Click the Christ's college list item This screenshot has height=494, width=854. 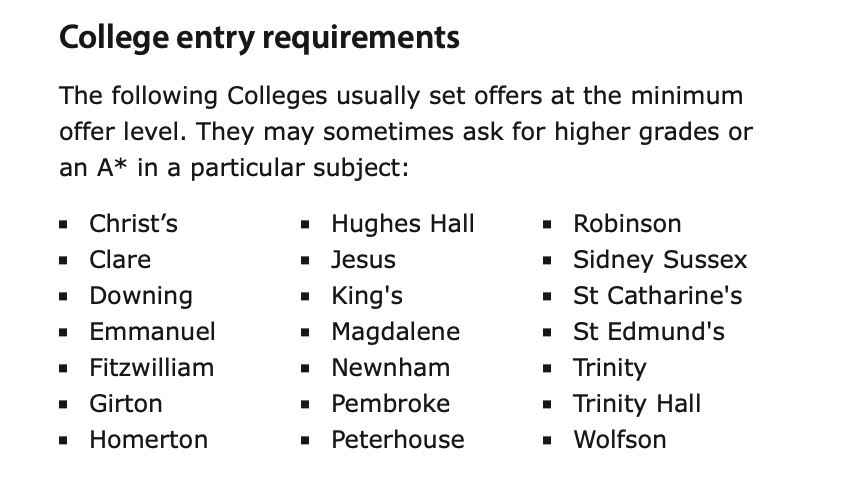[x=133, y=224]
